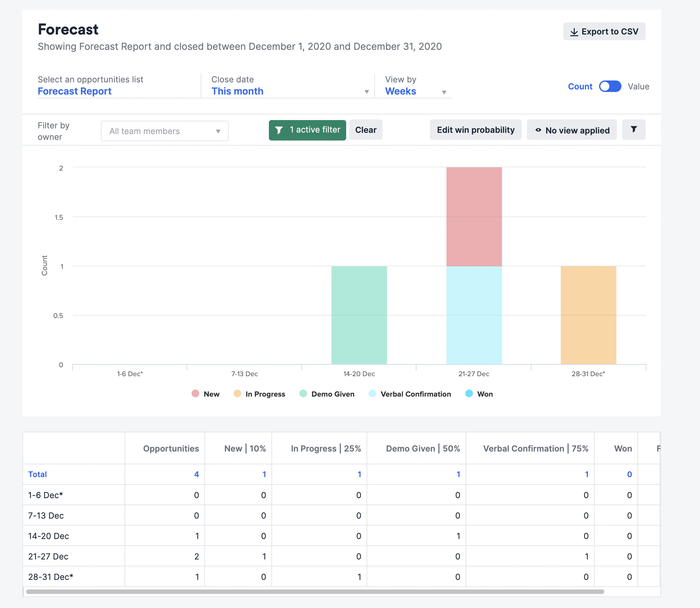Click the Value label next to toggle
Viewport: 700px width, 608px height.
638,87
